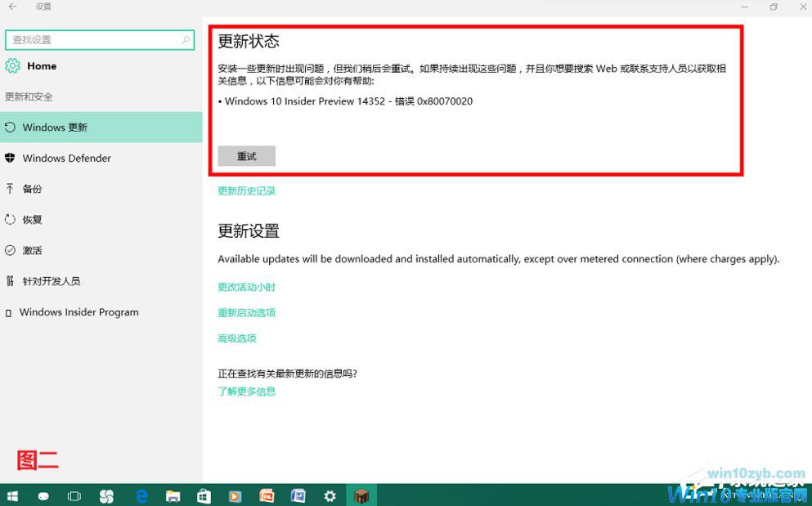Open Task View from the taskbar
This screenshot has height=506, width=812.
click(74, 495)
